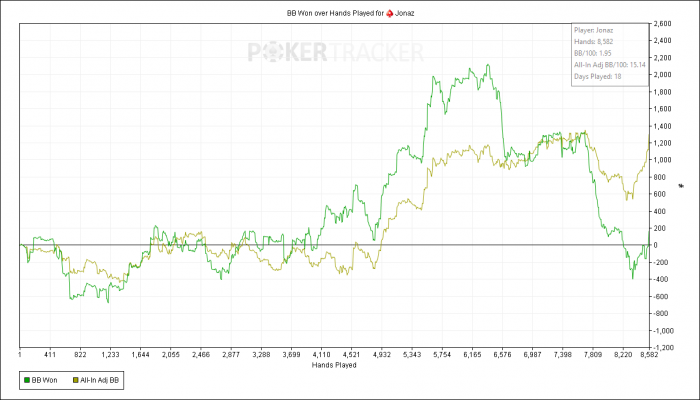Click the 6,987 x-axis tick label
The image size is (700, 400).
click(533, 355)
